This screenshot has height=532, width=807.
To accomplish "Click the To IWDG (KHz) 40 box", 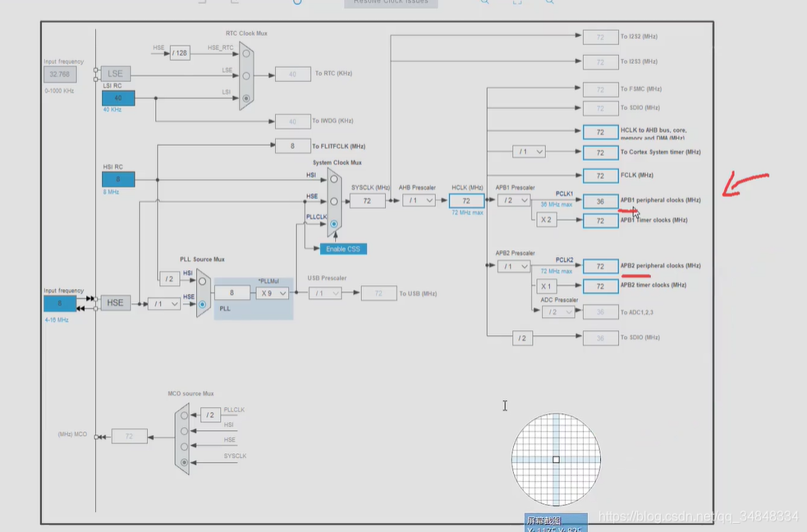I will 293,122.
